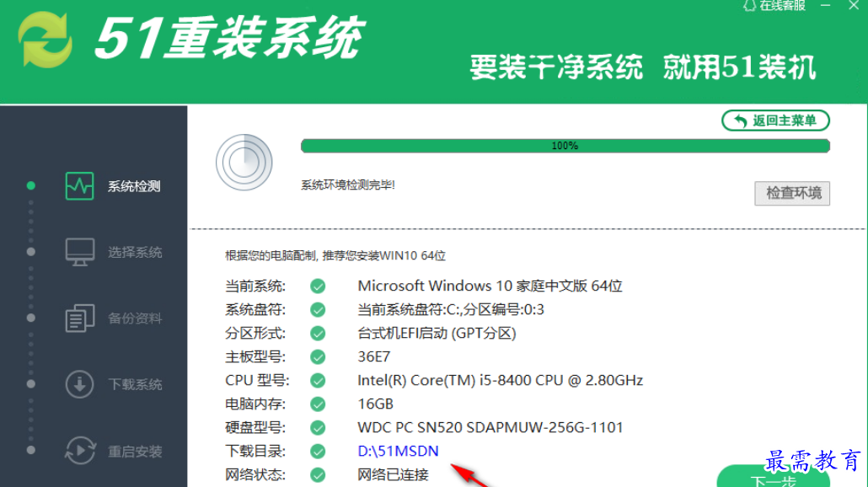
Task: Click the value 台式机EFI启动 (GPT分区)
Action: click(x=437, y=333)
